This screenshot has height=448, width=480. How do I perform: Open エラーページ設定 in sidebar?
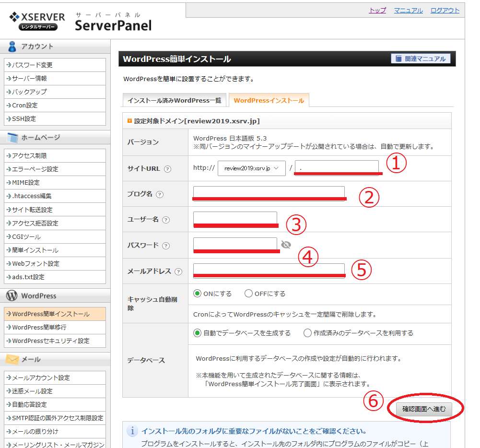[55, 169]
